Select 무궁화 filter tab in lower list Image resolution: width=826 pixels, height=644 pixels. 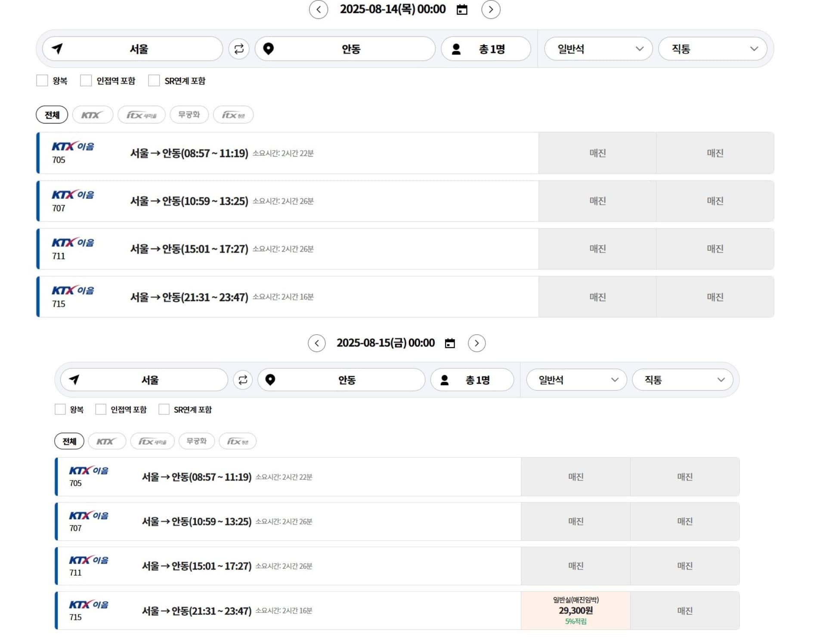click(196, 441)
